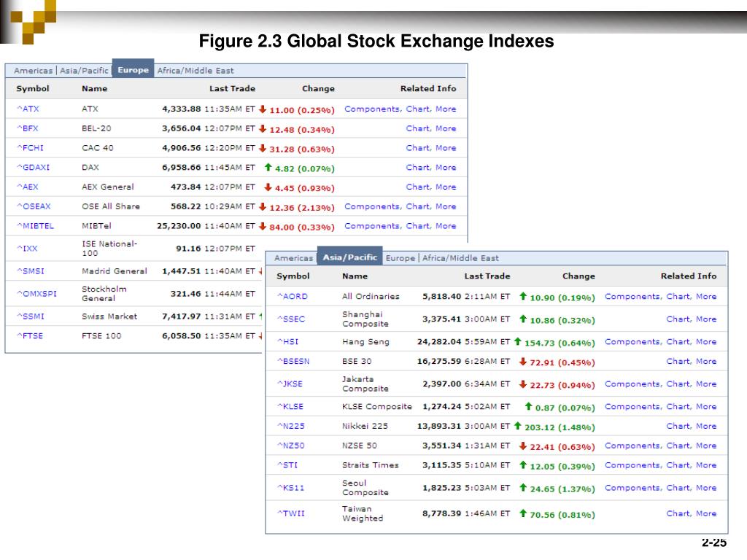This screenshot has height=560, width=747.
Task: Open Asia/Pacific tab in the Europe table
Action: click(85, 71)
